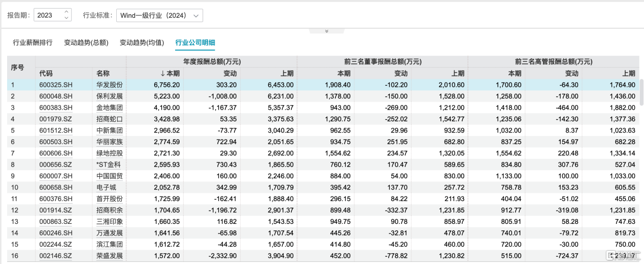Open the 变动趋势(均值) tab
644x264 pixels.
click(142, 43)
